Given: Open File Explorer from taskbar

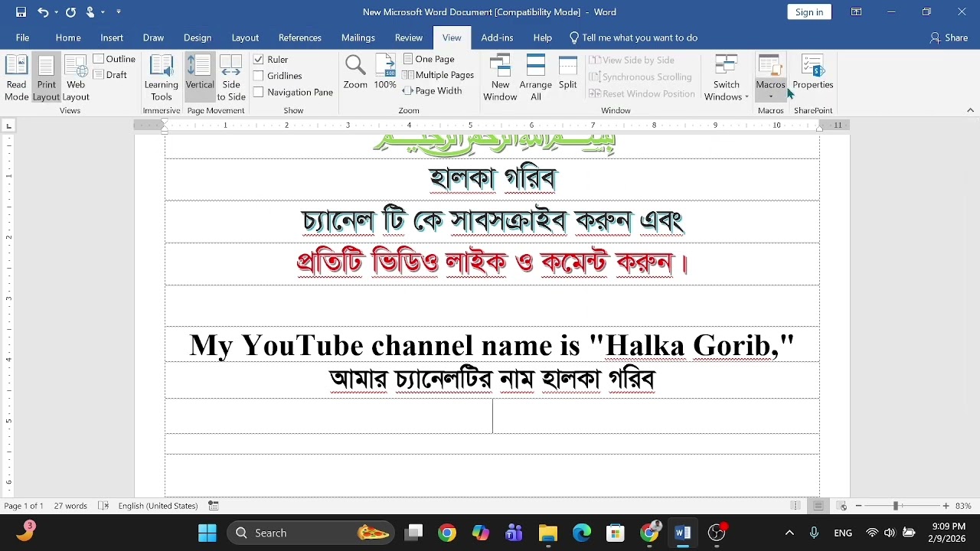Looking at the screenshot, I should [x=548, y=533].
